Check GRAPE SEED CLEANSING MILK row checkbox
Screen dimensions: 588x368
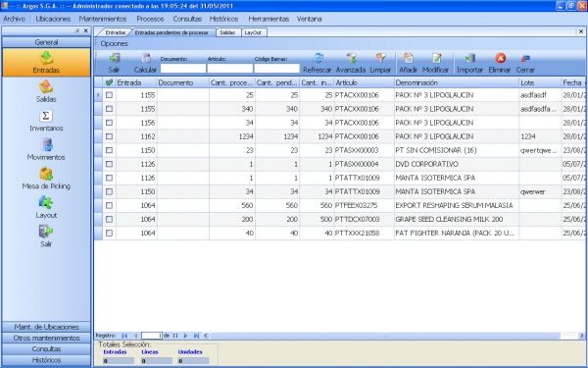point(109,219)
